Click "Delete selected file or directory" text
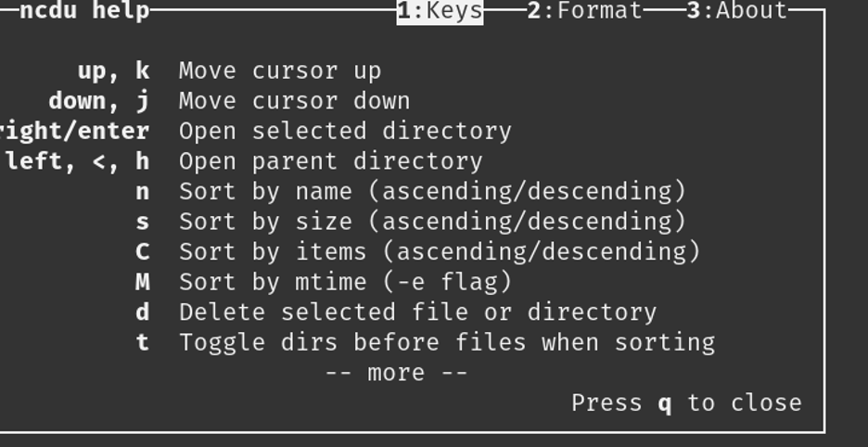The width and height of the screenshot is (868, 447). click(x=417, y=313)
